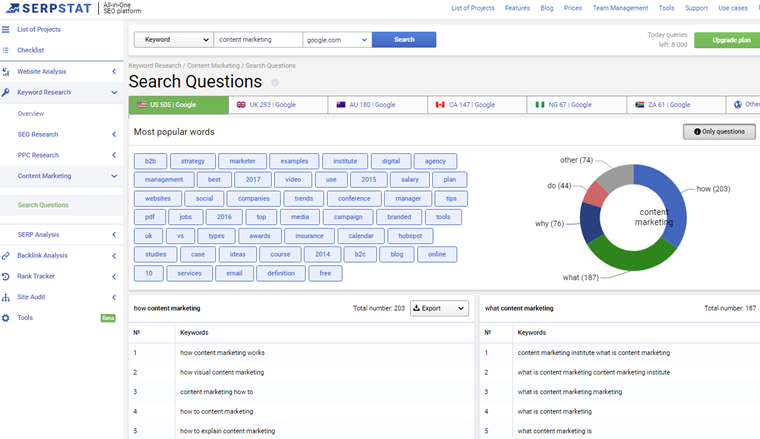Click the Website Analysis icon in sidebar
The width and height of the screenshot is (760, 439).
(6, 72)
